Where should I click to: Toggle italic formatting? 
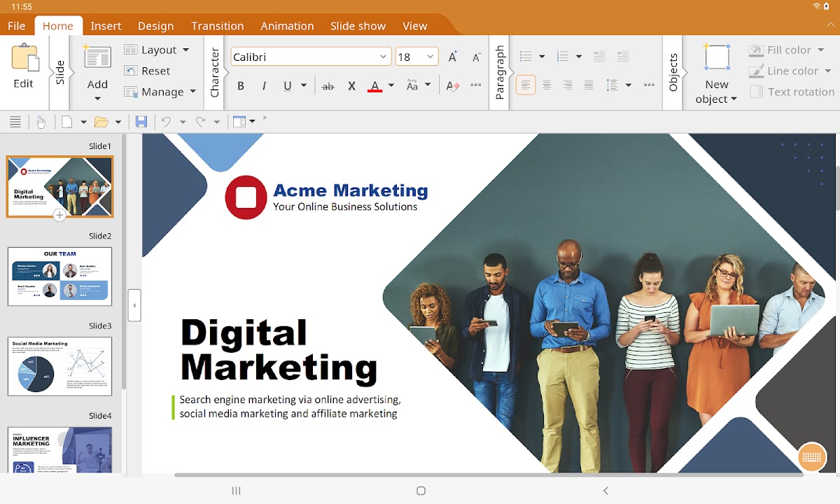click(x=264, y=86)
